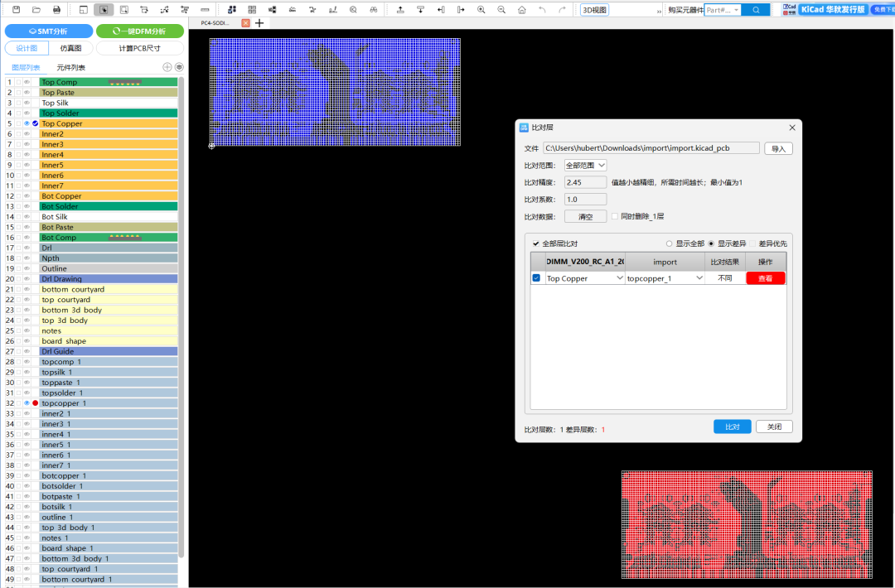The height and width of the screenshot is (588, 895).
Task: Click the 比对精度 2.45 input field
Action: [x=585, y=182]
